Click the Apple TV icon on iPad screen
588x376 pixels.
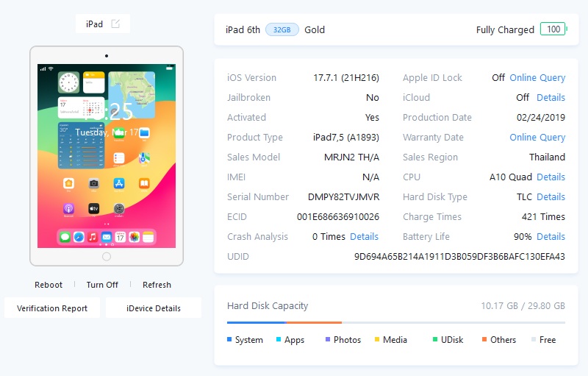pos(93,209)
